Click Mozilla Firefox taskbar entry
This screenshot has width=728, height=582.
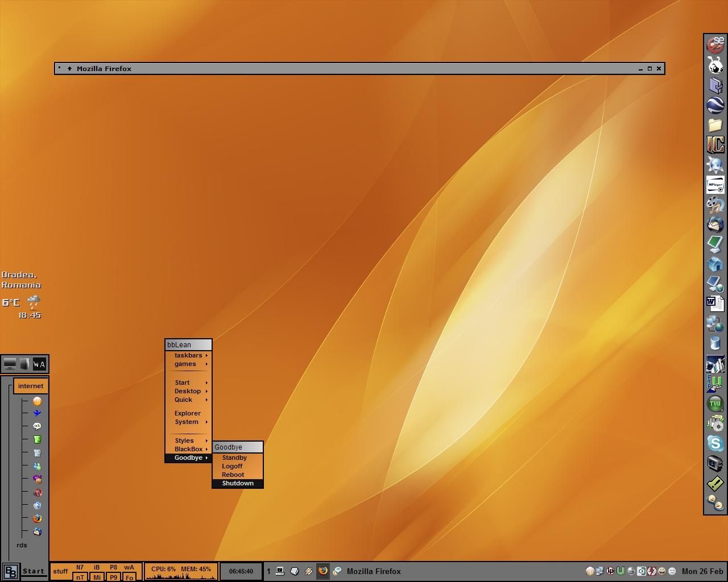pyautogui.click(x=374, y=571)
